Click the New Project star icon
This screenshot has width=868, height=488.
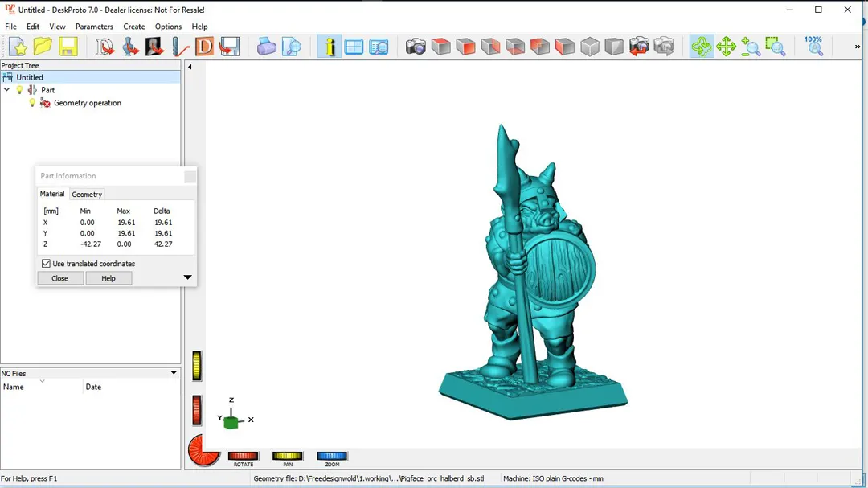[18, 47]
